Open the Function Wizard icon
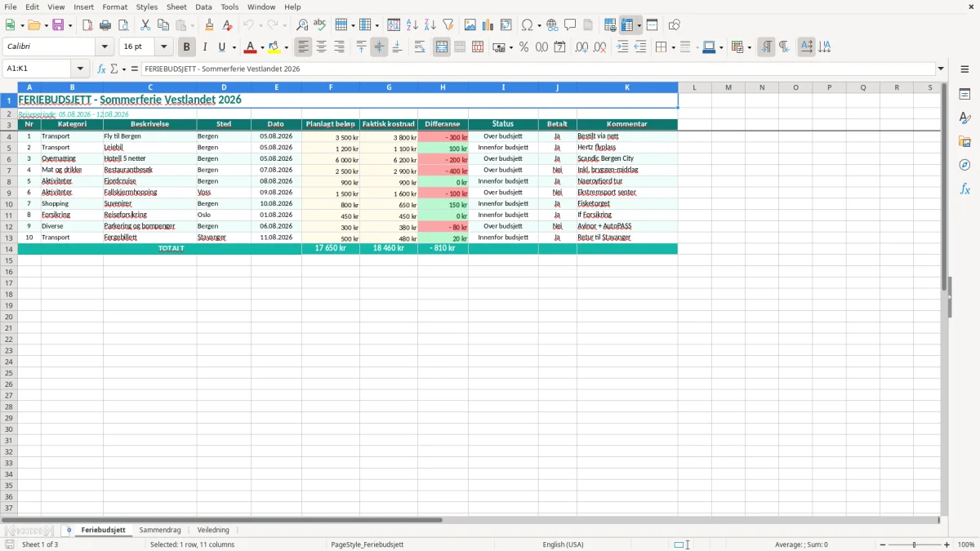The height and width of the screenshot is (551, 980). 101,69
